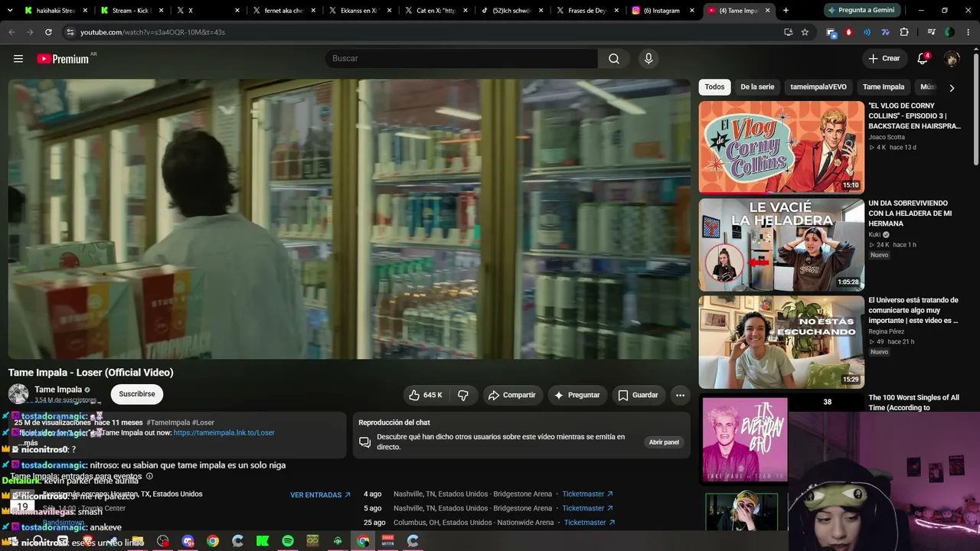
Task: Open the Chrome profile avatar
Action: point(949,32)
